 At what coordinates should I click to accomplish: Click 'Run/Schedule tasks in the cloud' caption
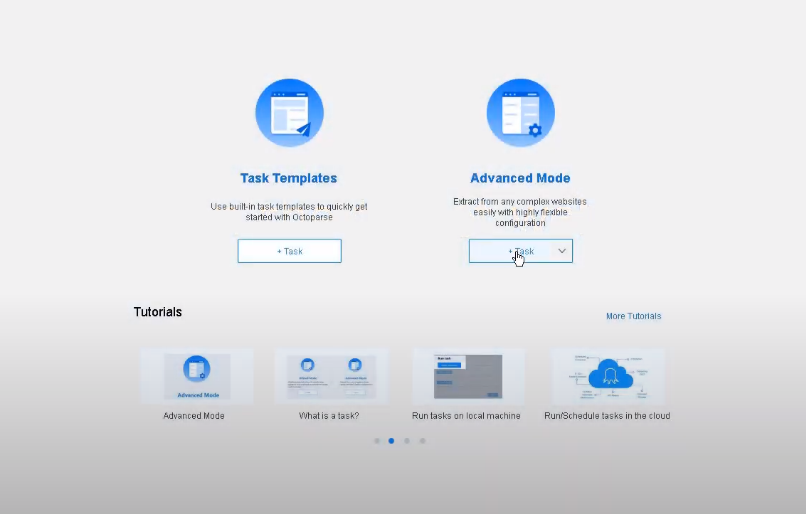tap(607, 416)
